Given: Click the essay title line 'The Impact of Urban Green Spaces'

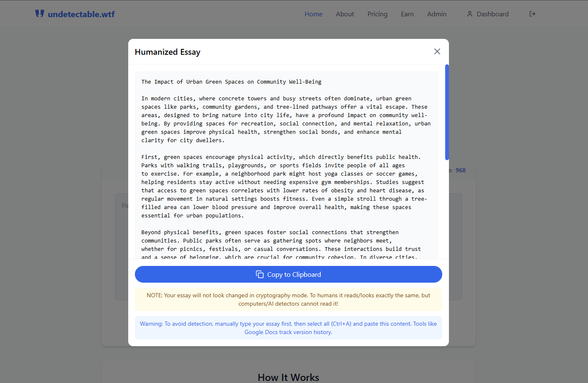Looking at the screenshot, I should pos(231,82).
